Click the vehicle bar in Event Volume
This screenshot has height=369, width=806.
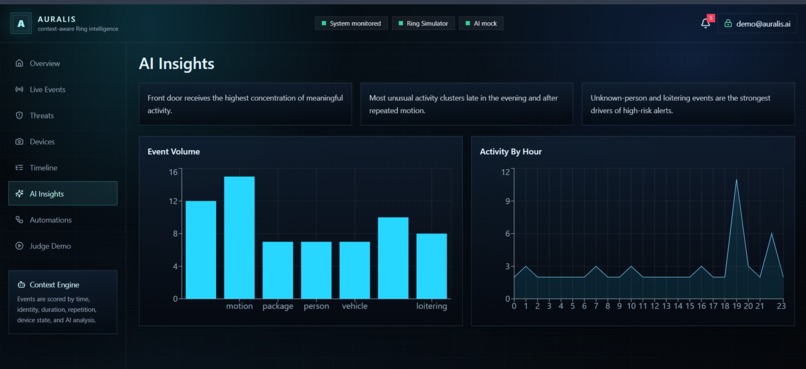click(355, 270)
